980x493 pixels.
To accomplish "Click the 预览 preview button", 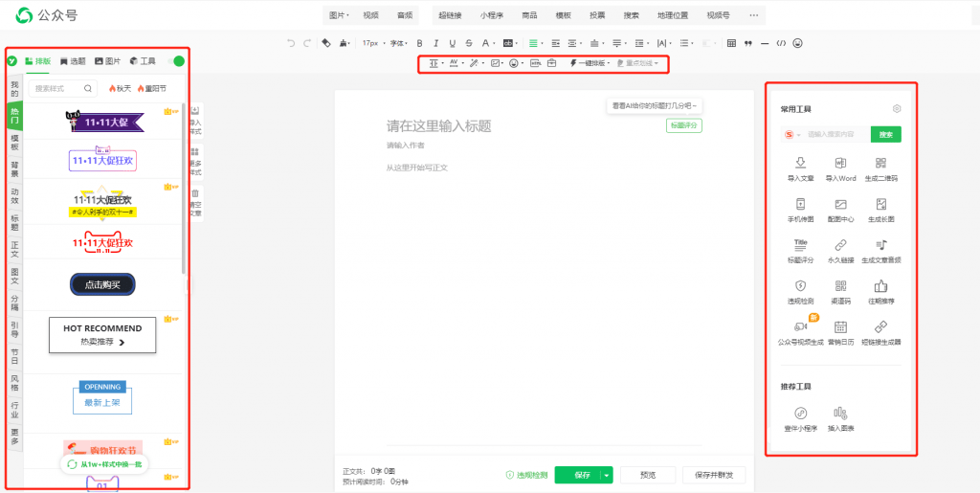I will tap(648, 475).
